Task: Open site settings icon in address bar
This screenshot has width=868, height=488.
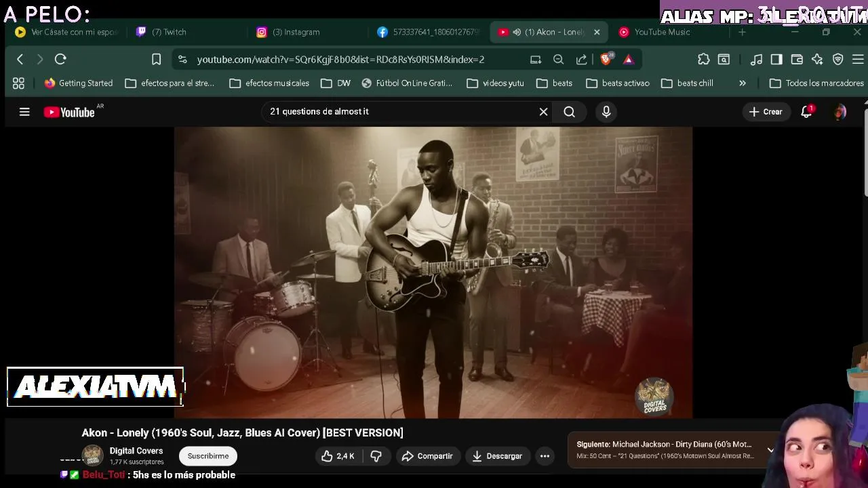Action: (x=182, y=60)
